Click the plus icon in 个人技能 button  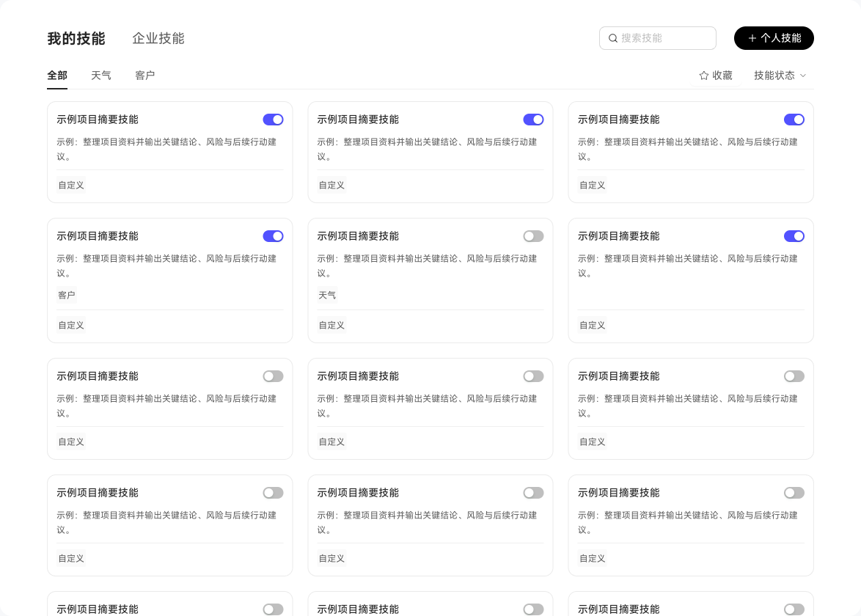click(x=752, y=38)
